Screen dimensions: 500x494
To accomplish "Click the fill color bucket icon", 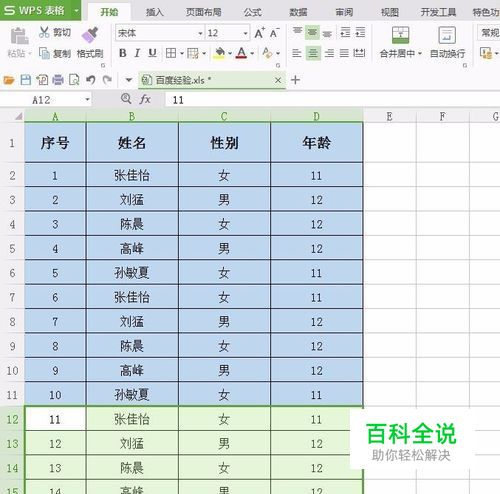I will (x=219, y=53).
